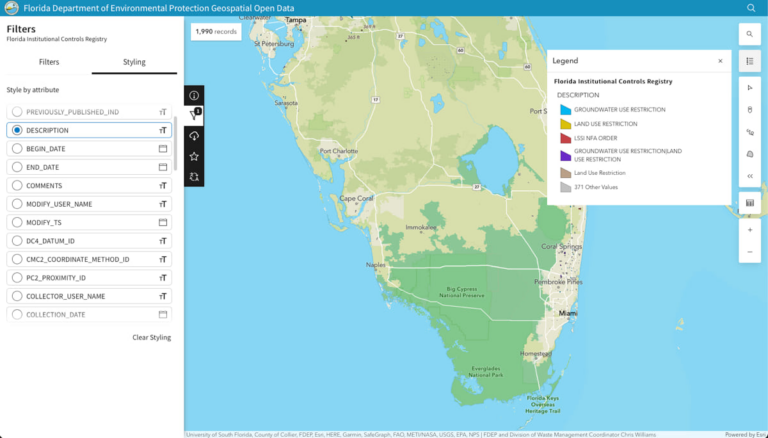Screen dimensions: 768x438
Task: Click the purple combined restriction legend swatch
Action: 566,155
